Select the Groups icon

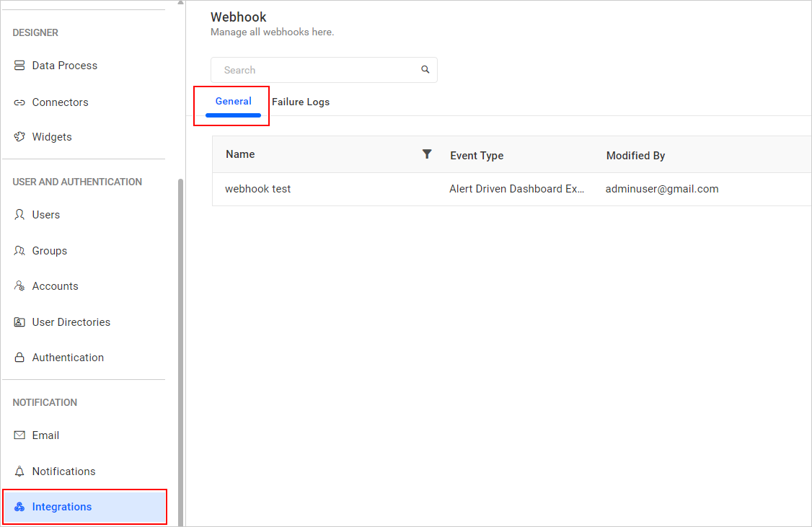[19, 250]
